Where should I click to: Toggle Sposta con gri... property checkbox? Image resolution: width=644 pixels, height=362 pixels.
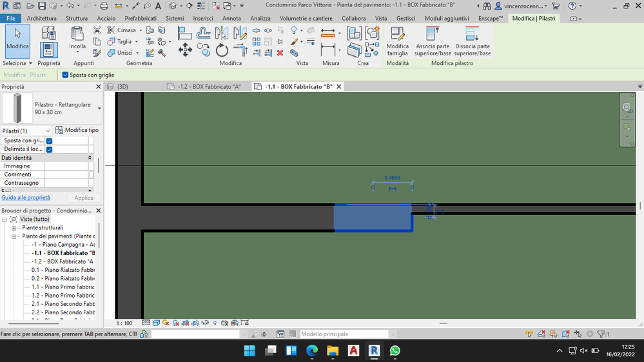click(x=49, y=141)
